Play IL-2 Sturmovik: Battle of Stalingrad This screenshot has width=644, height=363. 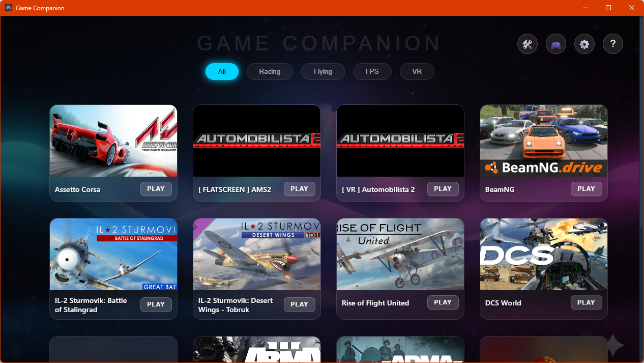click(156, 304)
